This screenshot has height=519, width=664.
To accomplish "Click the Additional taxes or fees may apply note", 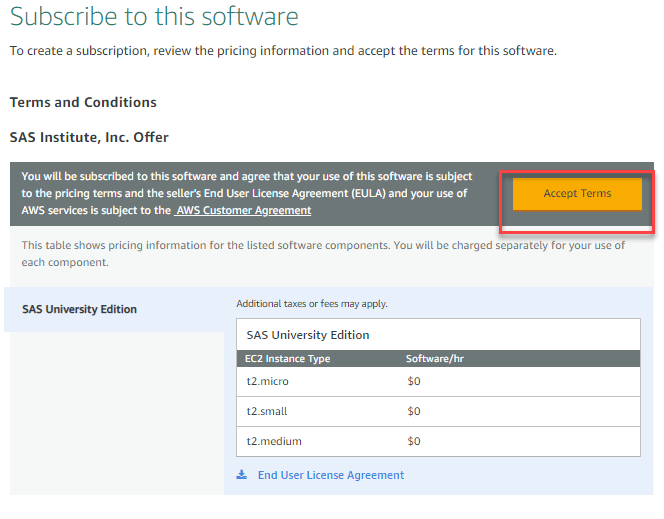I will tap(311, 304).
